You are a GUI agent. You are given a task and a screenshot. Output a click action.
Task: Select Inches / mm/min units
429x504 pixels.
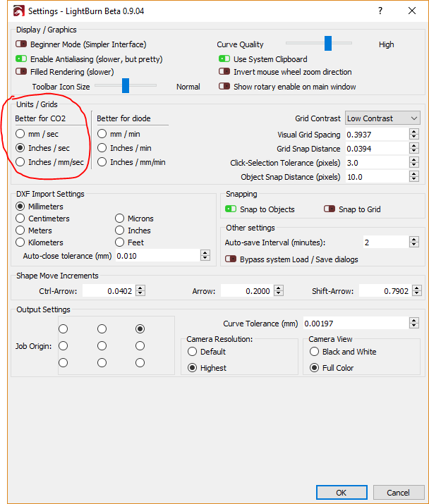point(102,161)
